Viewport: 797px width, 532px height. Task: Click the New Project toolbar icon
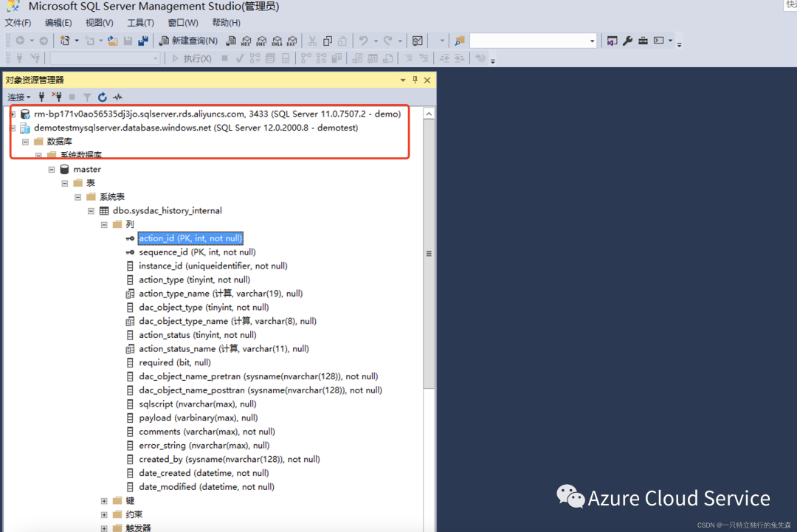click(x=64, y=41)
